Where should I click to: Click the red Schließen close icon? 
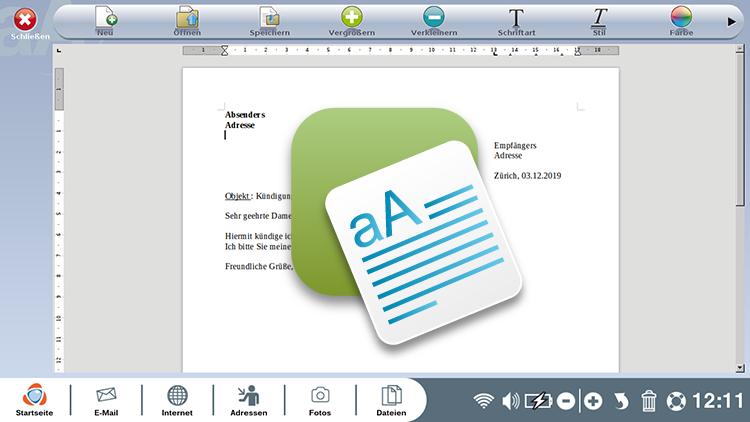[25, 20]
